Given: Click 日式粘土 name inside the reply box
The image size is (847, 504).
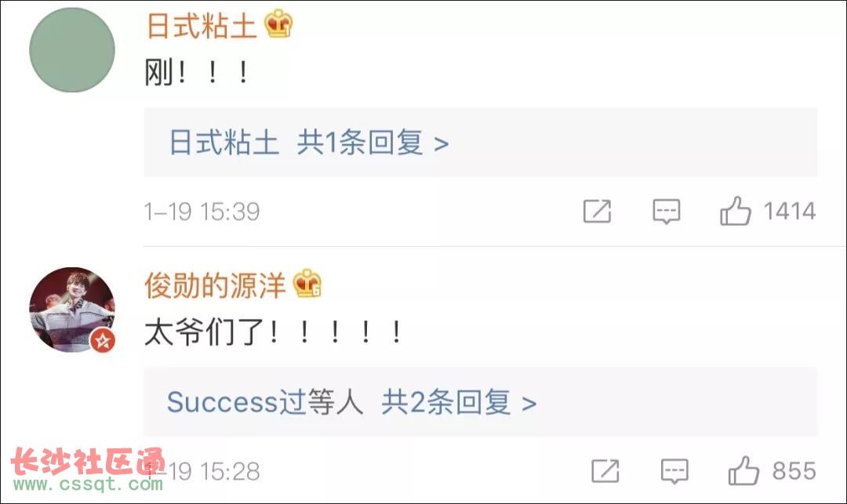Looking at the screenshot, I should 224,143.
